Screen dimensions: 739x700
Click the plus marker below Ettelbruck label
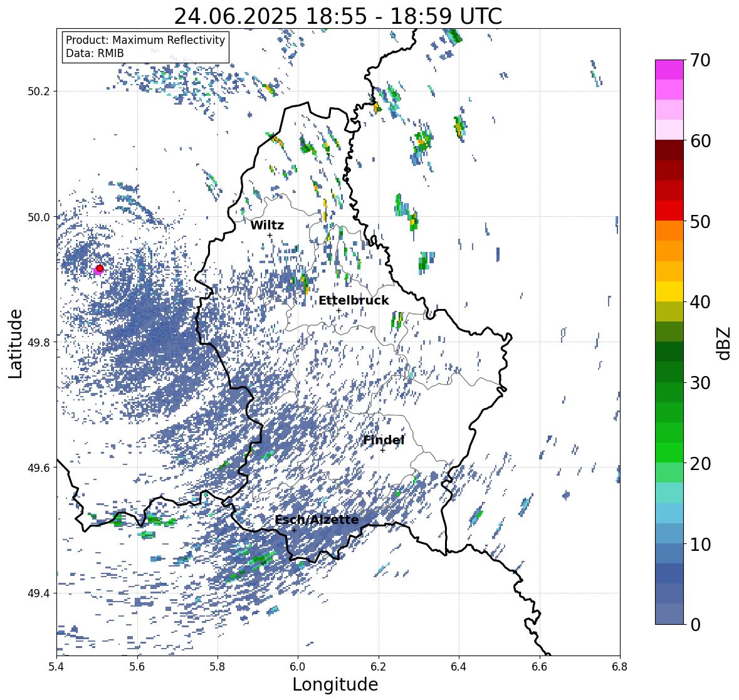[338, 310]
